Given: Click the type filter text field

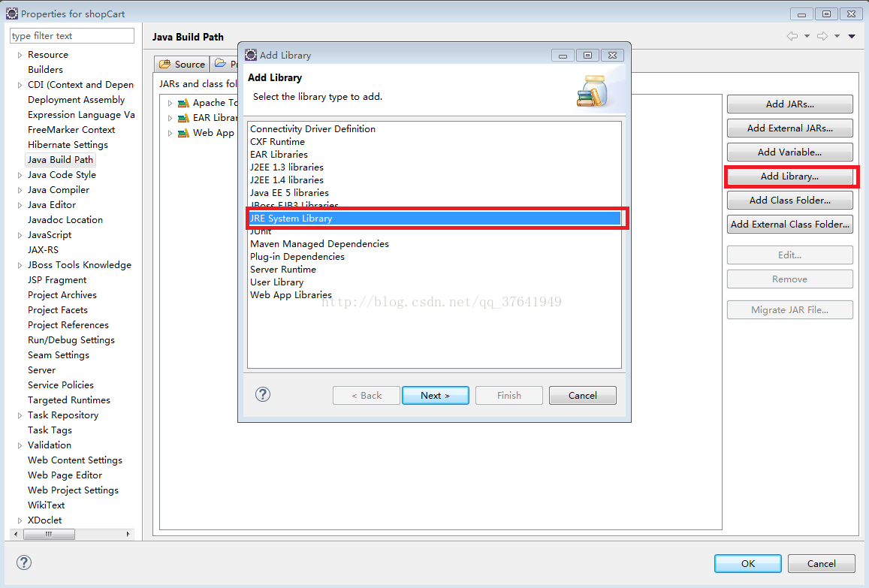Looking at the screenshot, I should pos(72,35).
